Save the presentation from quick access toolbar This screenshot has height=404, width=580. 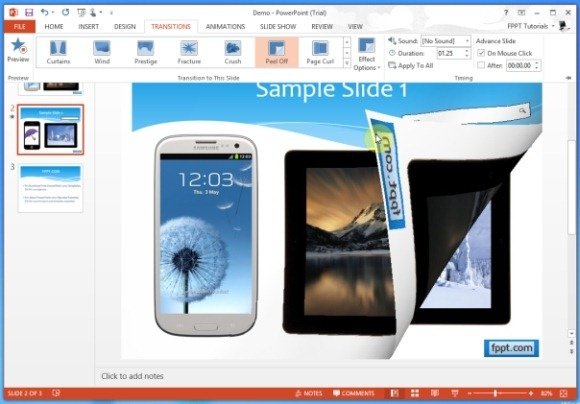(x=29, y=13)
